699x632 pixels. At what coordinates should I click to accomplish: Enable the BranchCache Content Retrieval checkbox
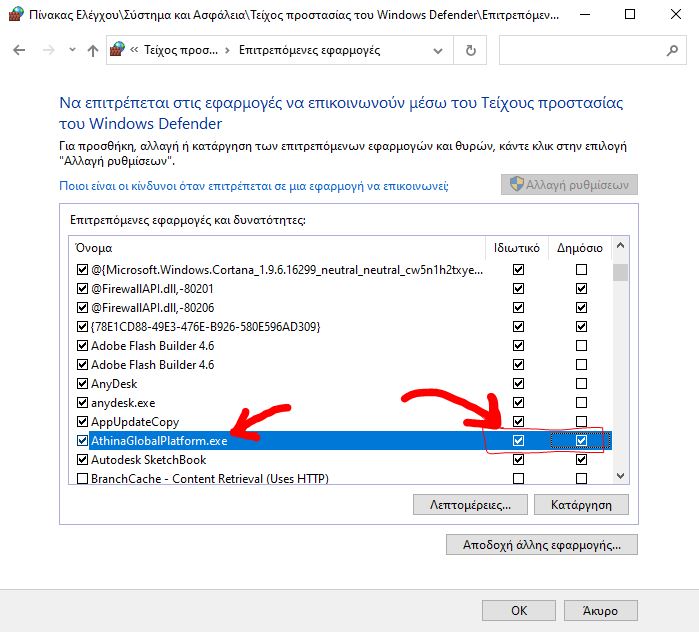click(x=82, y=479)
